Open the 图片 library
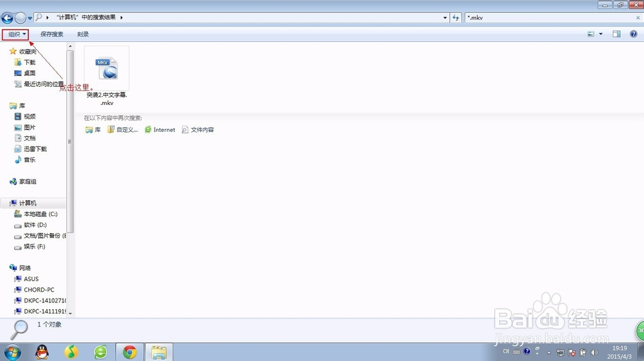644x361 pixels. click(25, 127)
